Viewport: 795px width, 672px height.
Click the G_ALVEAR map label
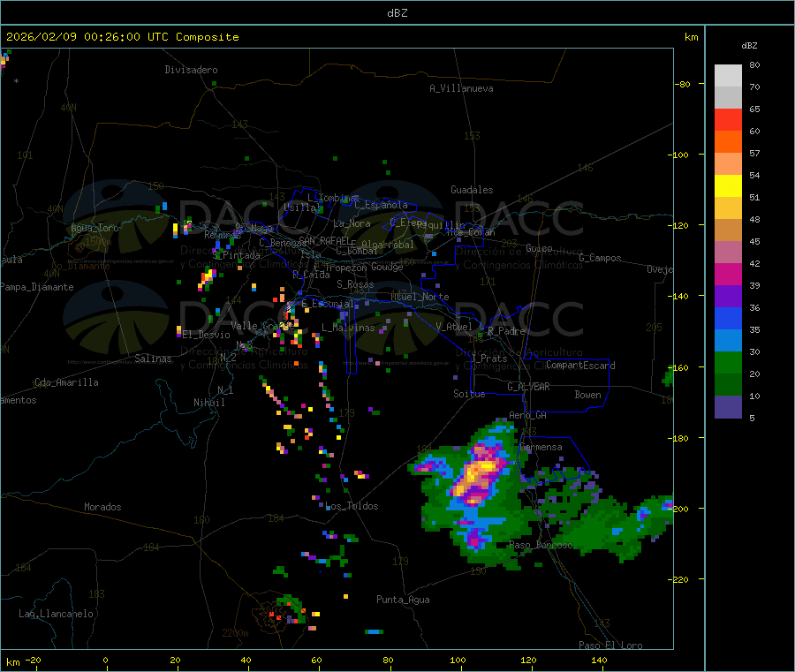[528, 387]
